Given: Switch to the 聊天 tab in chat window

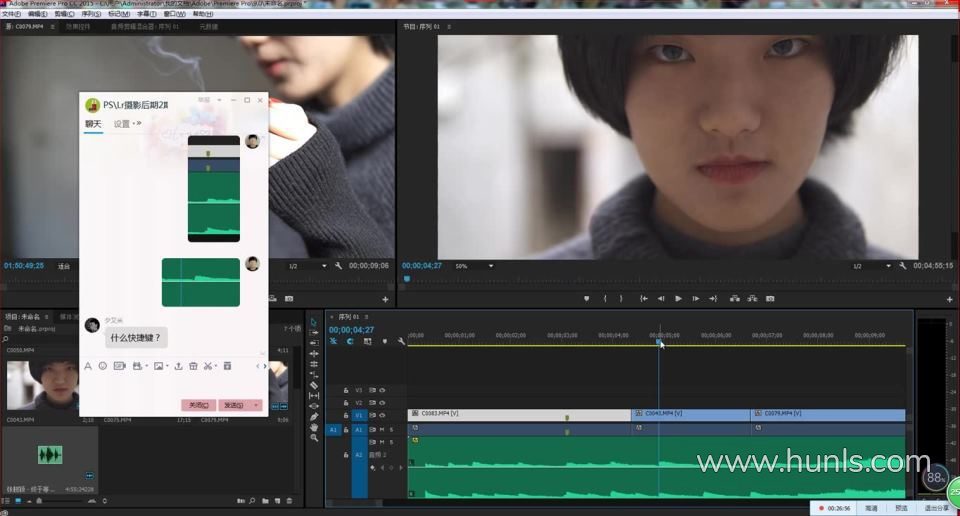Looking at the screenshot, I should (93, 124).
